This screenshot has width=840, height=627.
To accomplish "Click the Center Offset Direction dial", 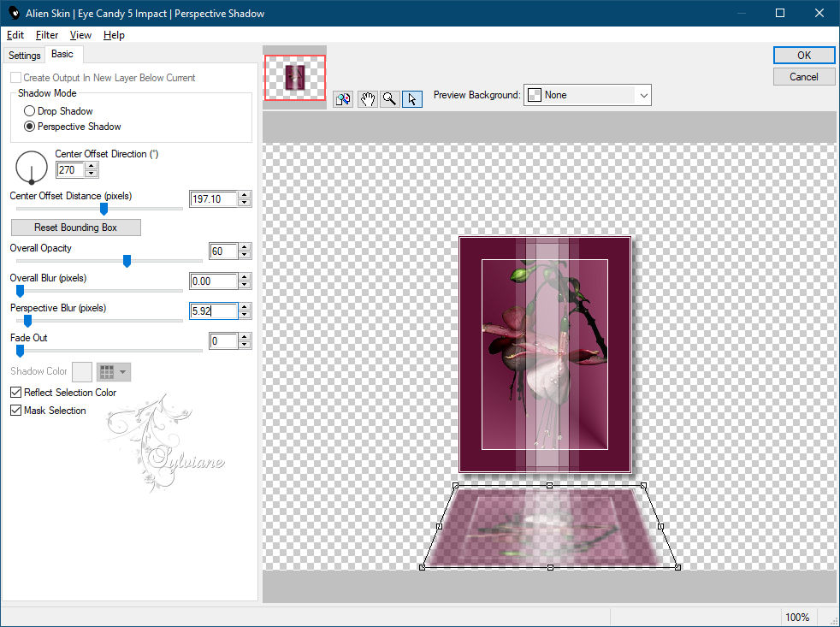I will coord(32,167).
